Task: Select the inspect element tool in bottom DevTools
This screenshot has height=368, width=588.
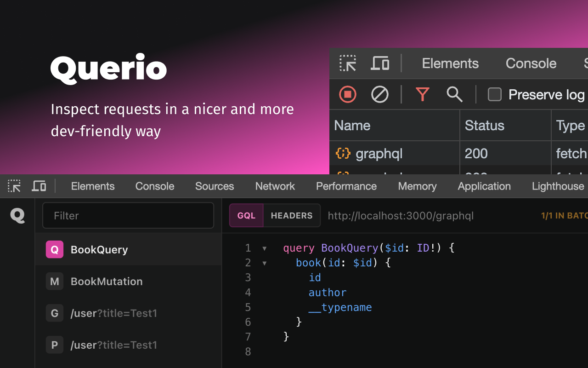Action: pos(14,186)
